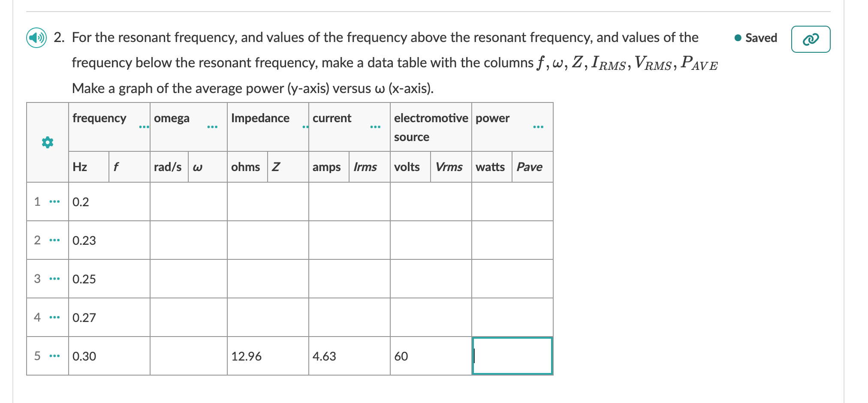This screenshot has height=403, width=868.
Task: Open row 2 row menu
Action: [54, 241]
